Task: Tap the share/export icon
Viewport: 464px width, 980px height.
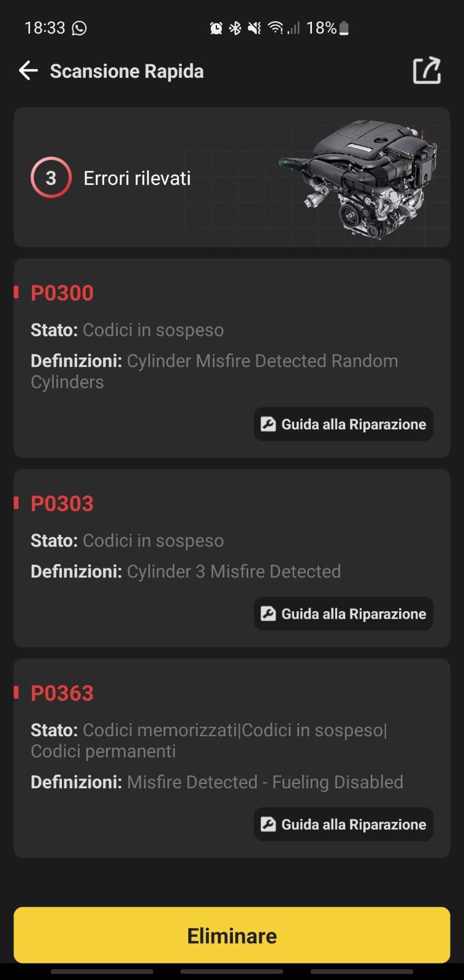Action: pos(427,71)
